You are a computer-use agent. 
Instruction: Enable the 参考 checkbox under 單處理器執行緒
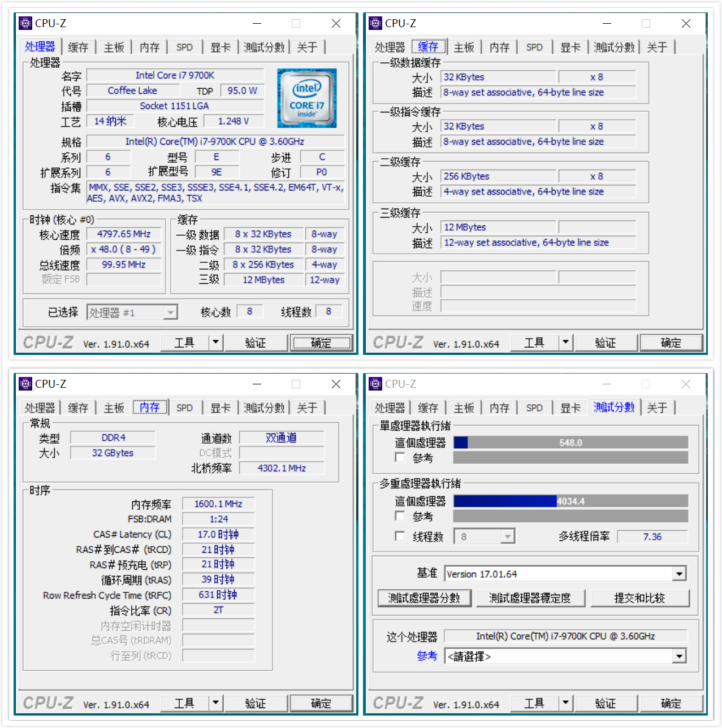[400, 458]
